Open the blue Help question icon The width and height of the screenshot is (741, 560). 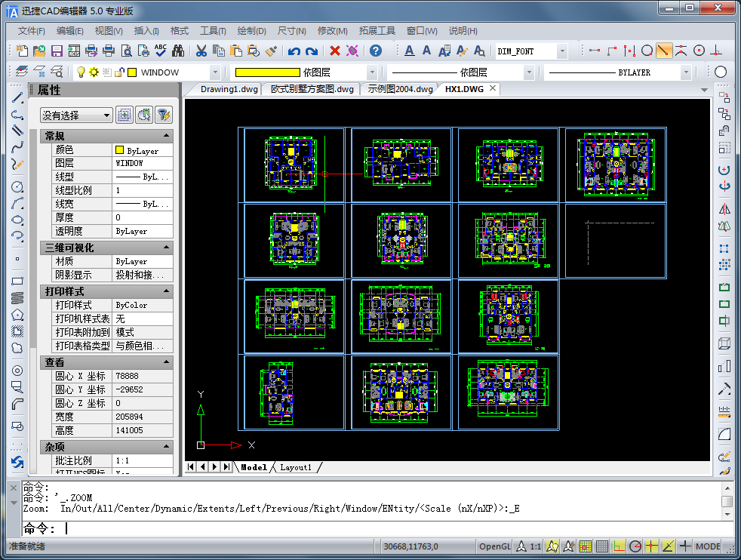coord(376,51)
